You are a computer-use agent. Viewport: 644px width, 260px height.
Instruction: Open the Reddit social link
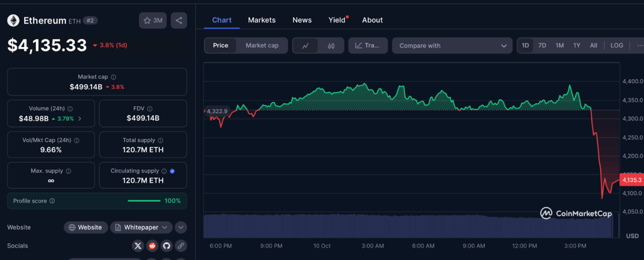pos(152,246)
